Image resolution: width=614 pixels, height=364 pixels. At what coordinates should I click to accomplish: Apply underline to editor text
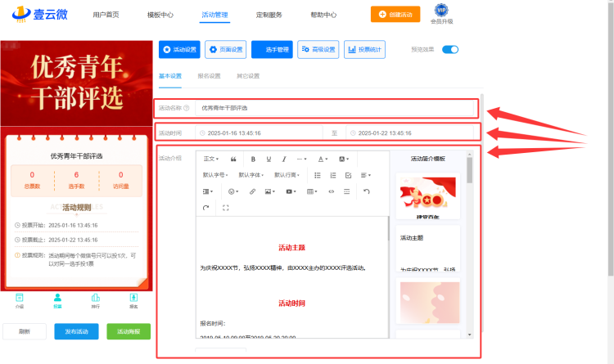pos(269,159)
